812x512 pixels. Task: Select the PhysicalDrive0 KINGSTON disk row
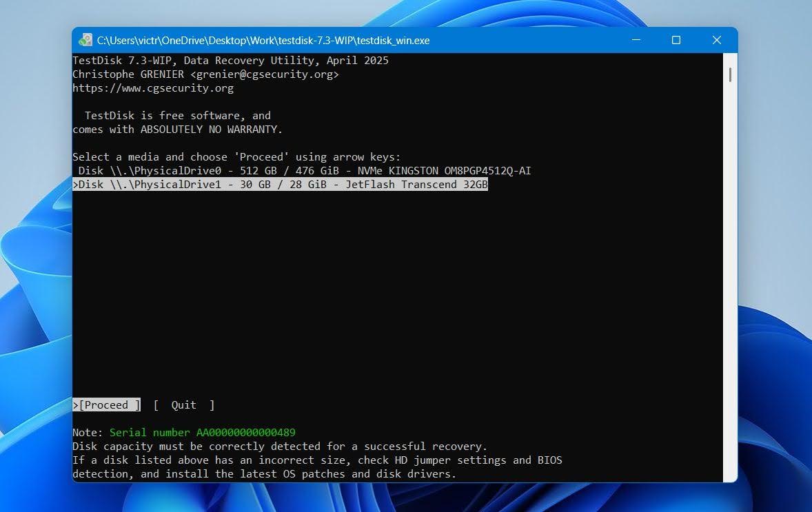pos(305,171)
